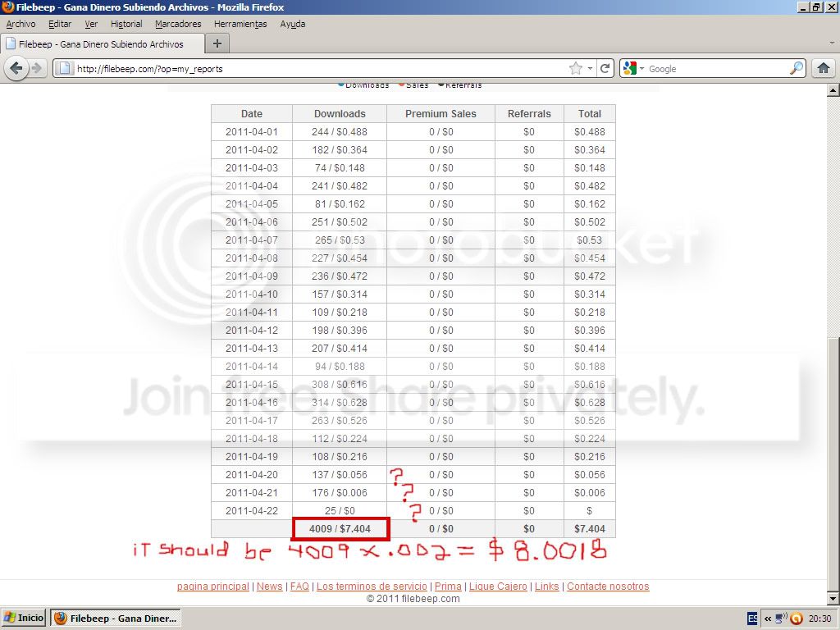Open a new tab with plus button
The height and width of the screenshot is (630, 840).
217,43
